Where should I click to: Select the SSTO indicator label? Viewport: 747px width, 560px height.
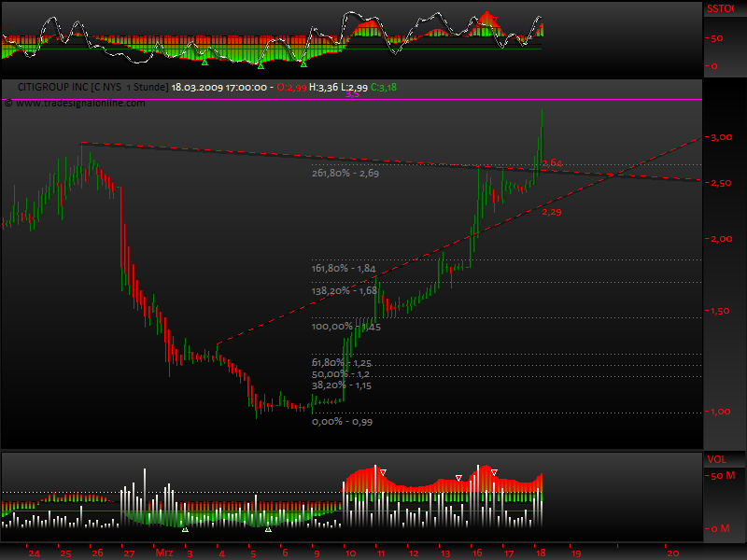(x=720, y=8)
